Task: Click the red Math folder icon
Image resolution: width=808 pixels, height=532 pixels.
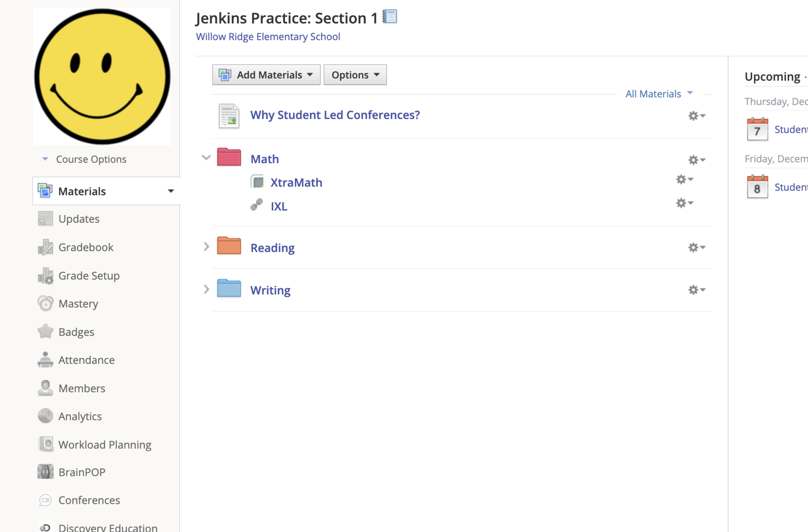Action: click(x=229, y=157)
